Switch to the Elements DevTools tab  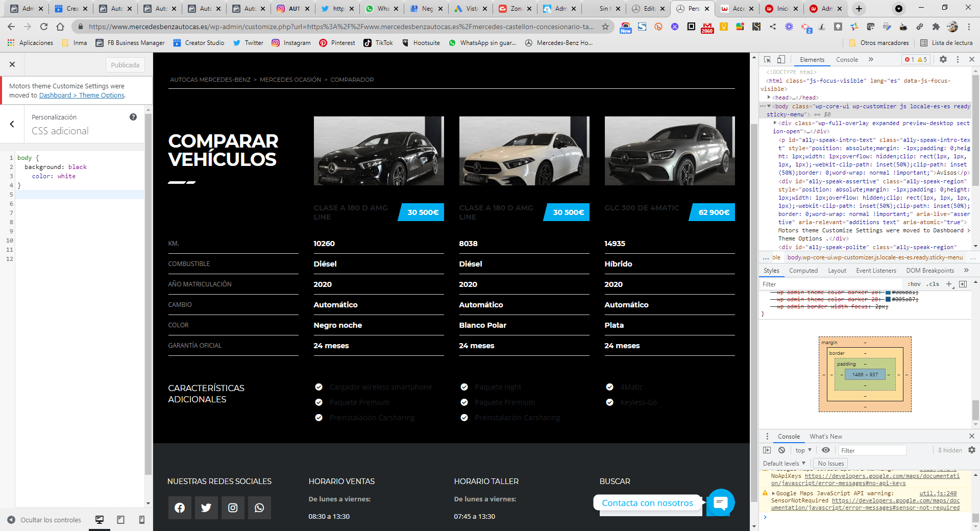coord(812,60)
